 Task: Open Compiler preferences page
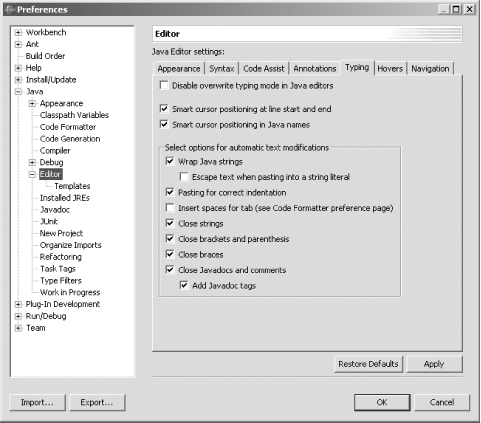pos(55,151)
